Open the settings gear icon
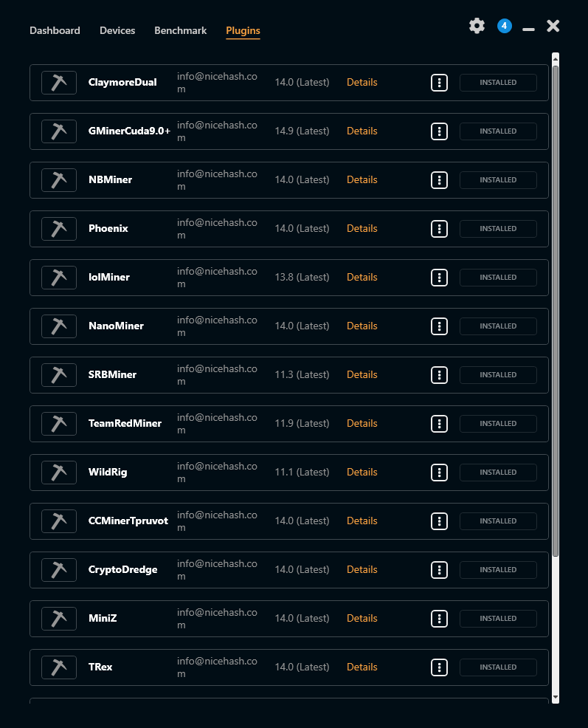The width and height of the screenshot is (588, 728). tap(477, 26)
